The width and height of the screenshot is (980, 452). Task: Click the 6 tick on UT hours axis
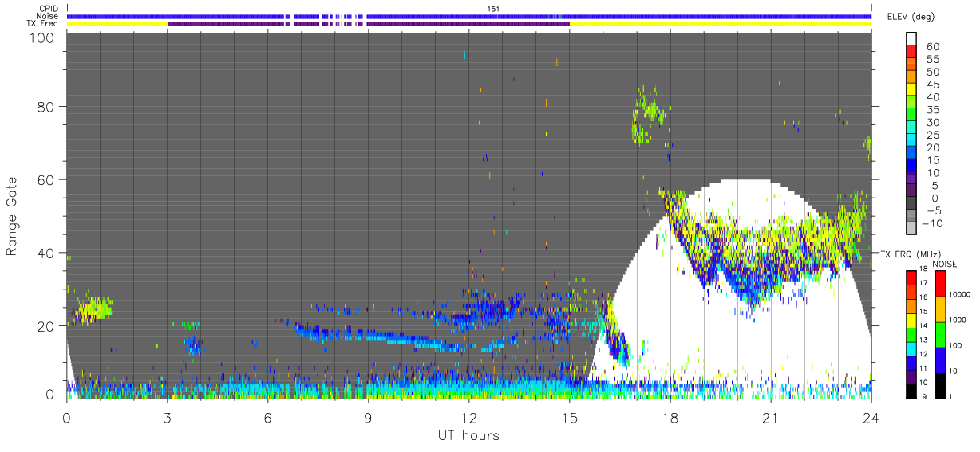267,417
